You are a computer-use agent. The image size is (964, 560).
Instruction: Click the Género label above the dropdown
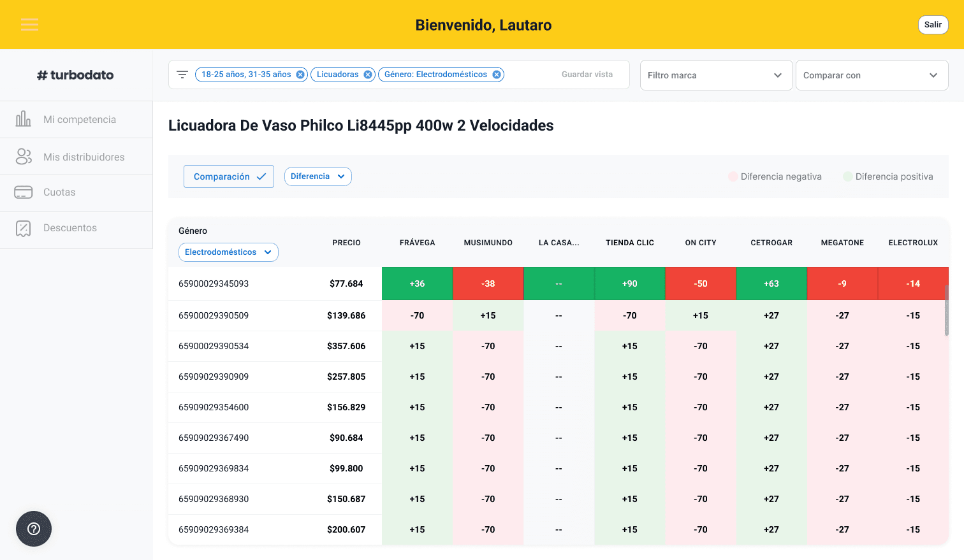[193, 231]
